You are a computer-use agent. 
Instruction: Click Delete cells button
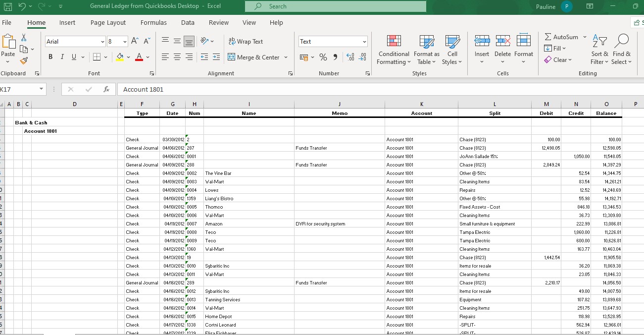tap(502, 50)
